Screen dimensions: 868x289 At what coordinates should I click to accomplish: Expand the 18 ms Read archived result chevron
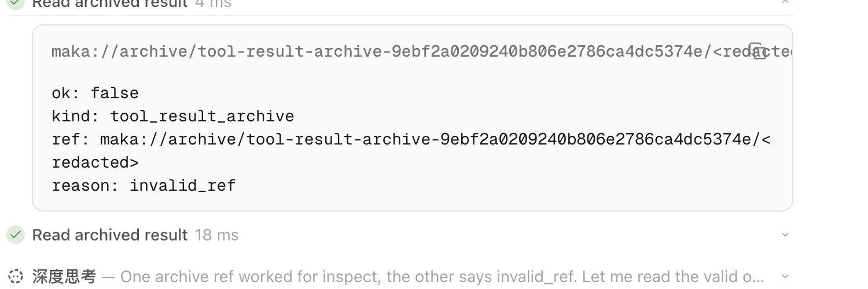[x=785, y=235]
